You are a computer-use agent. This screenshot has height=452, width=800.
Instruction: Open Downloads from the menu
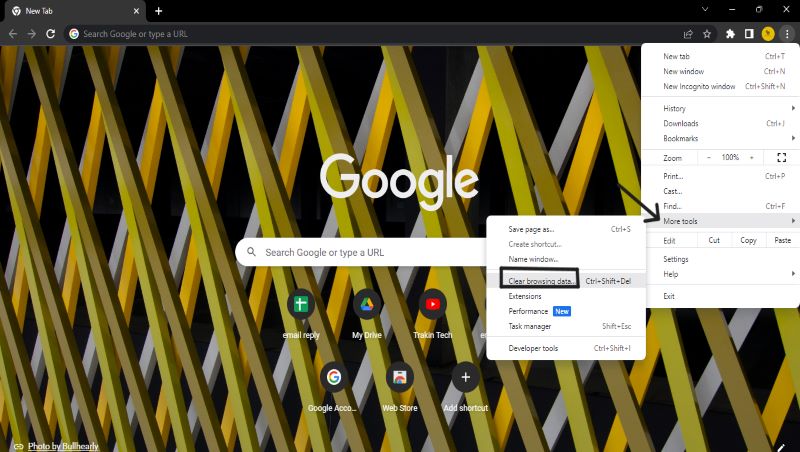tap(720, 123)
